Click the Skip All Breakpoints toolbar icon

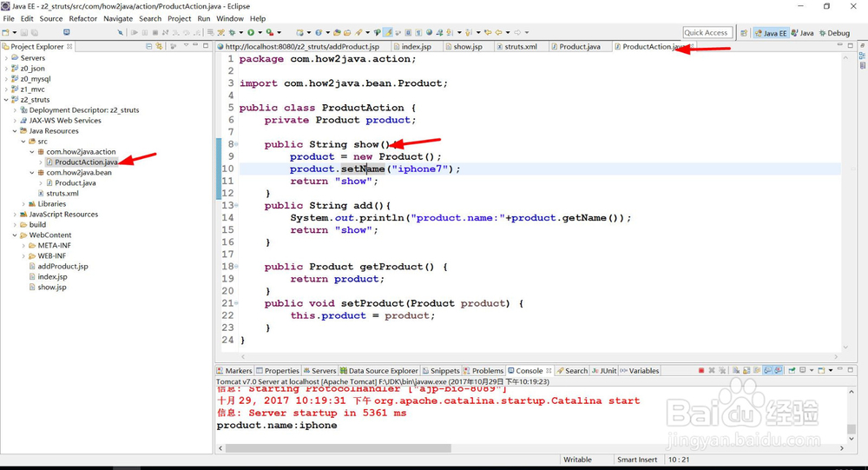[120, 32]
